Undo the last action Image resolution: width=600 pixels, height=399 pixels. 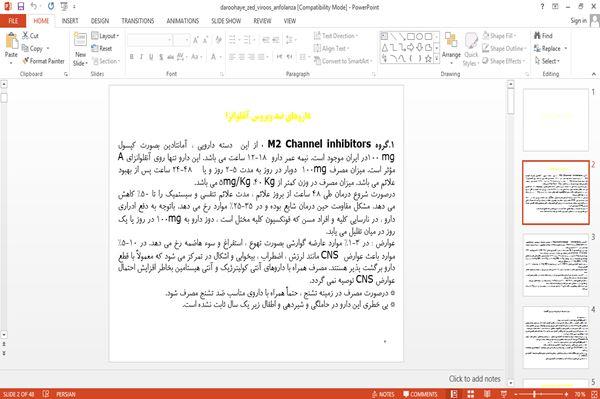34,7
